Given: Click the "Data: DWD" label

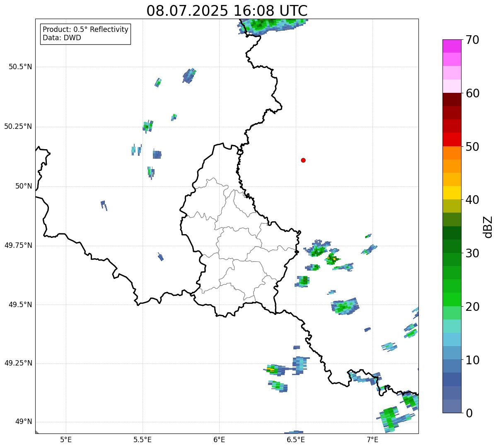Looking at the screenshot, I should click(62, 38).
